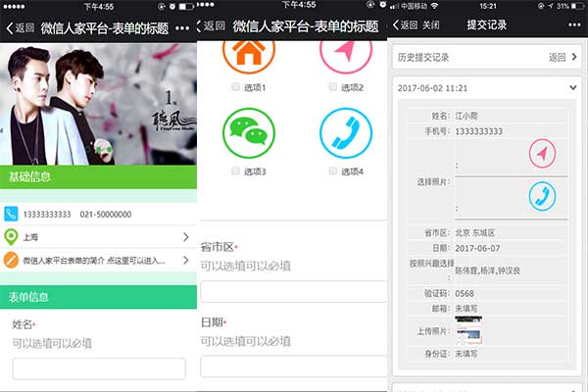Tap battery indicator in right screen status bar
This screenshot has height=392, width=588.
tap(577, 6)
